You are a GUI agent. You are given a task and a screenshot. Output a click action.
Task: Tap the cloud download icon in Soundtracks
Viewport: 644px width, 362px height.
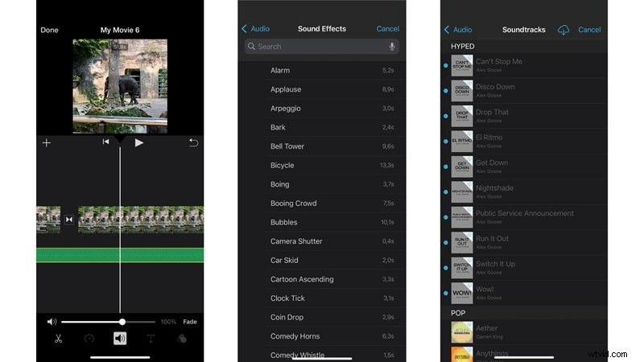[x=563, y=30]
